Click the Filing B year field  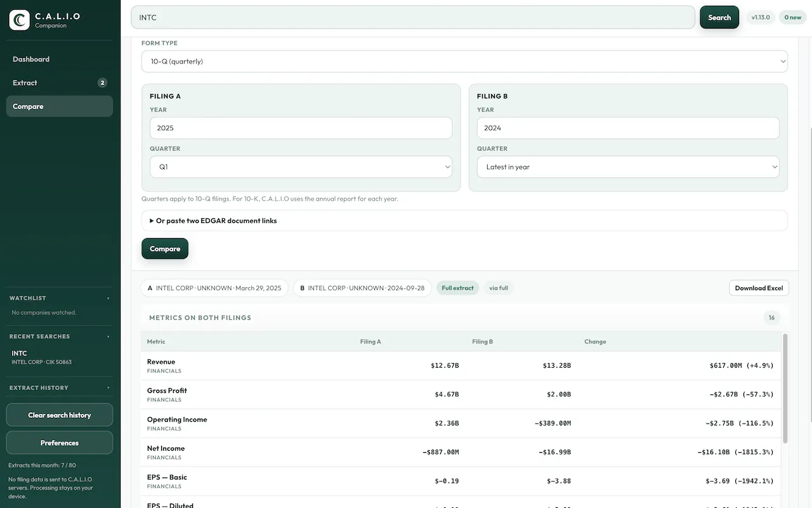(628, 128)
